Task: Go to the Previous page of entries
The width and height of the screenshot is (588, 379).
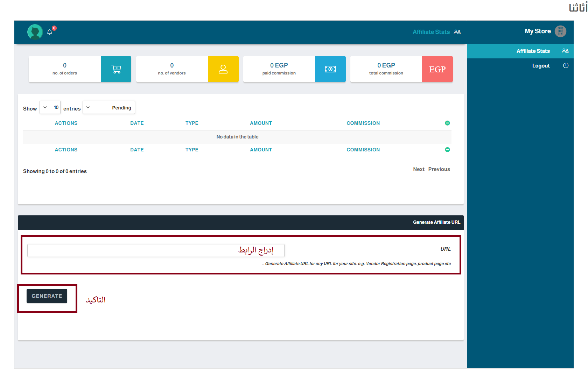Action: click(x=439, y=169)
